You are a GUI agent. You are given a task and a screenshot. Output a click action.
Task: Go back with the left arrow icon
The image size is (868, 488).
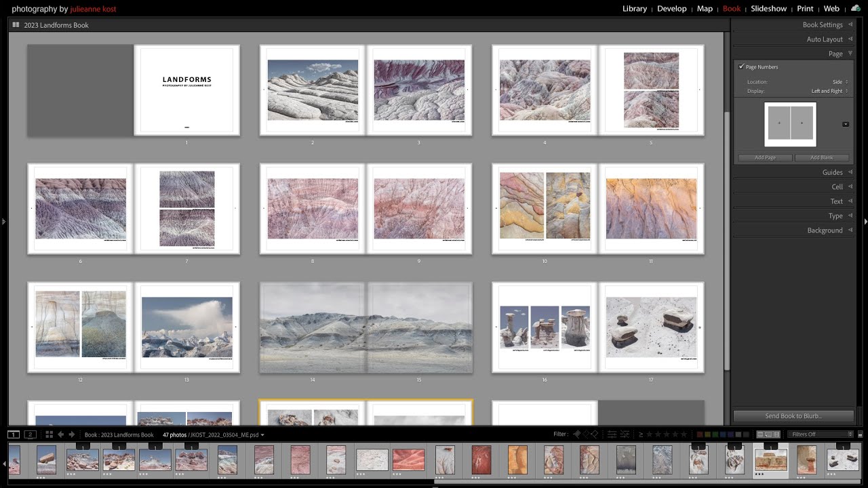(x=61, y=434)
